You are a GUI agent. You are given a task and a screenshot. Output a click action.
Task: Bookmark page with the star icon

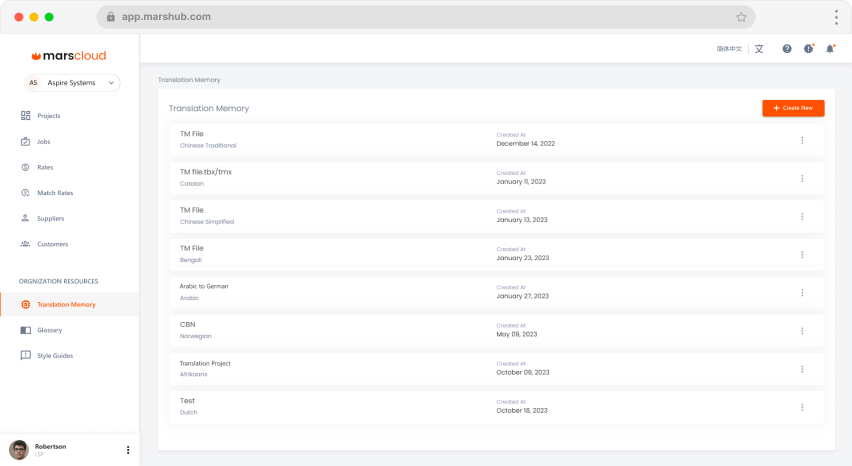tap(741, 17)
